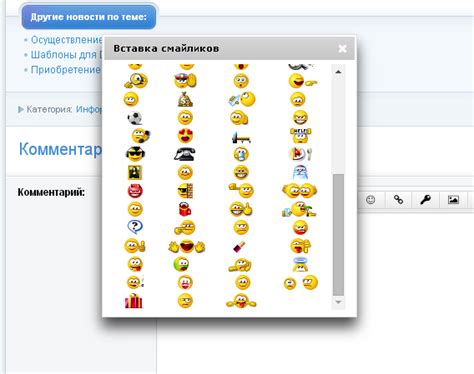The height and width of the screenshot is (374, 474).
Task: Insert the gift boxes emoticon
Action: point(134,301)
